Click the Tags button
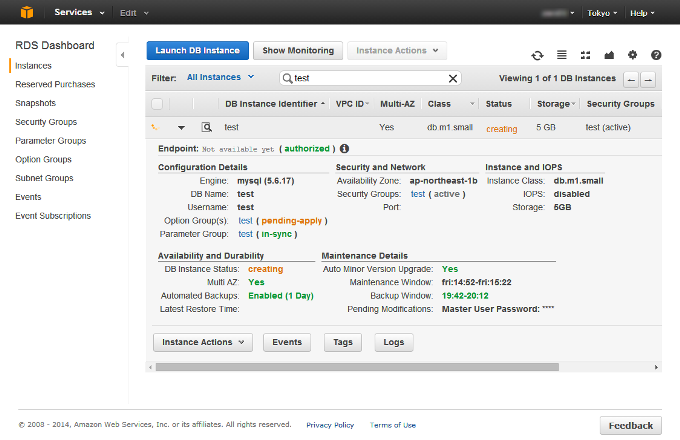The width and height of the screenshot is (680, 440). 343,342
